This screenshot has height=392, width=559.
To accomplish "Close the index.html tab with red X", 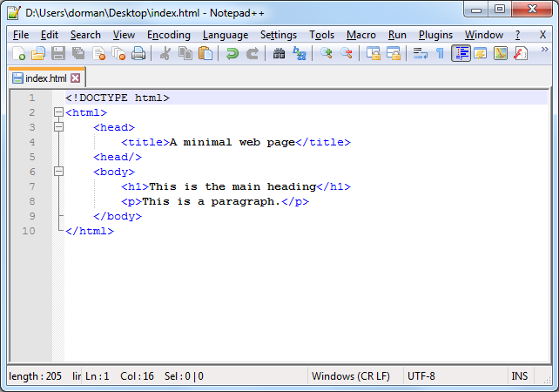I will tap(75, 78).
